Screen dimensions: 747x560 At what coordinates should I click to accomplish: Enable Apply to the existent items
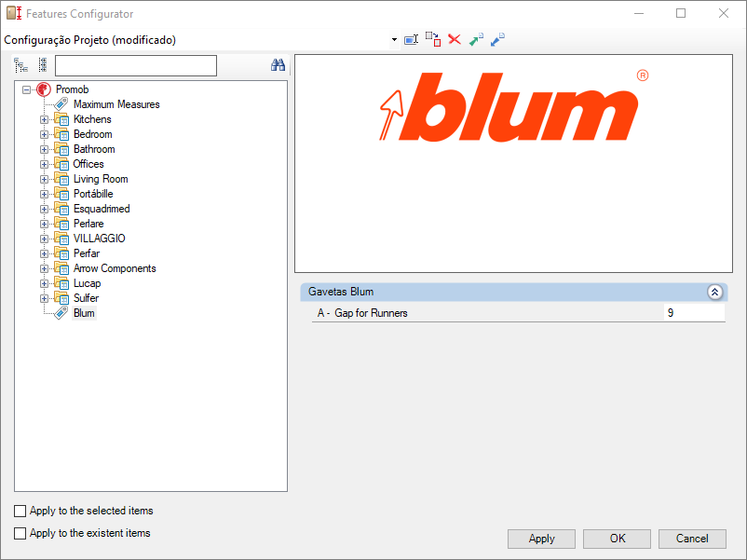(20, 533)
